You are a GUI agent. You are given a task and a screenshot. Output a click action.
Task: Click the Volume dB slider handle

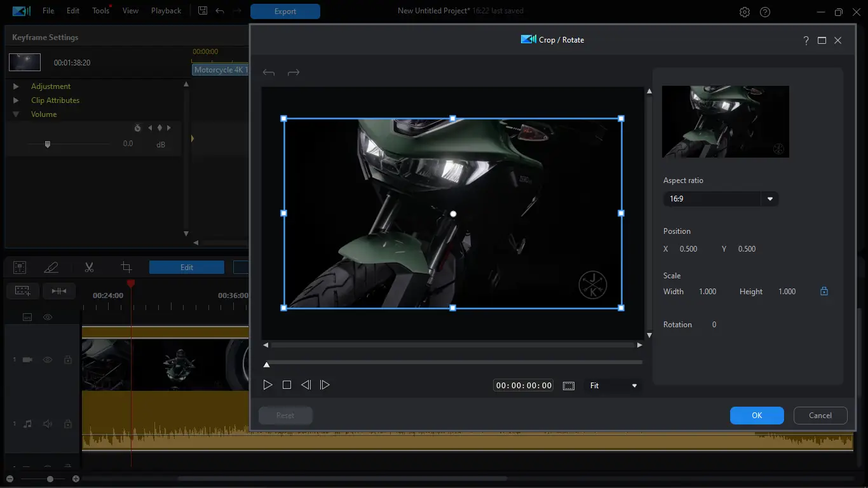tap(48, 145)
